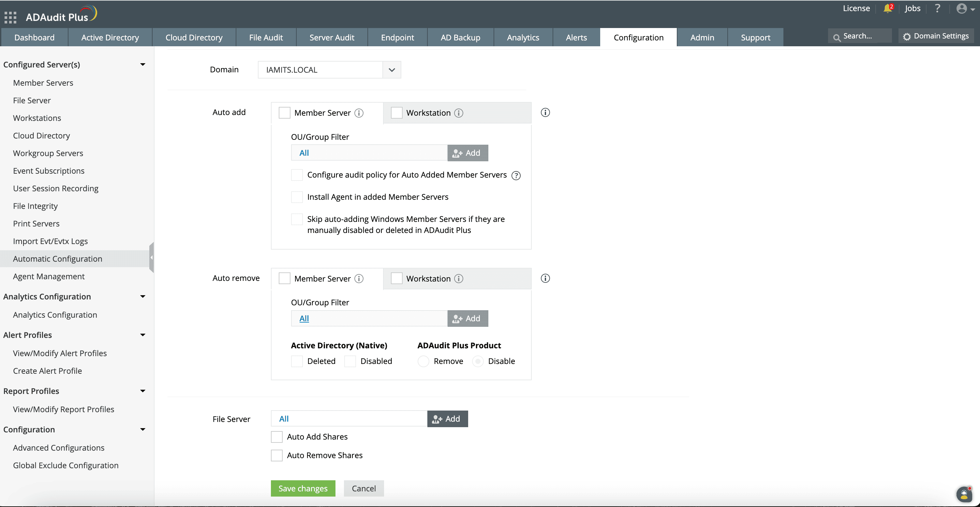Collapse the Alert Profiles sidebar section
980x507 pixels.
[143, 335]
